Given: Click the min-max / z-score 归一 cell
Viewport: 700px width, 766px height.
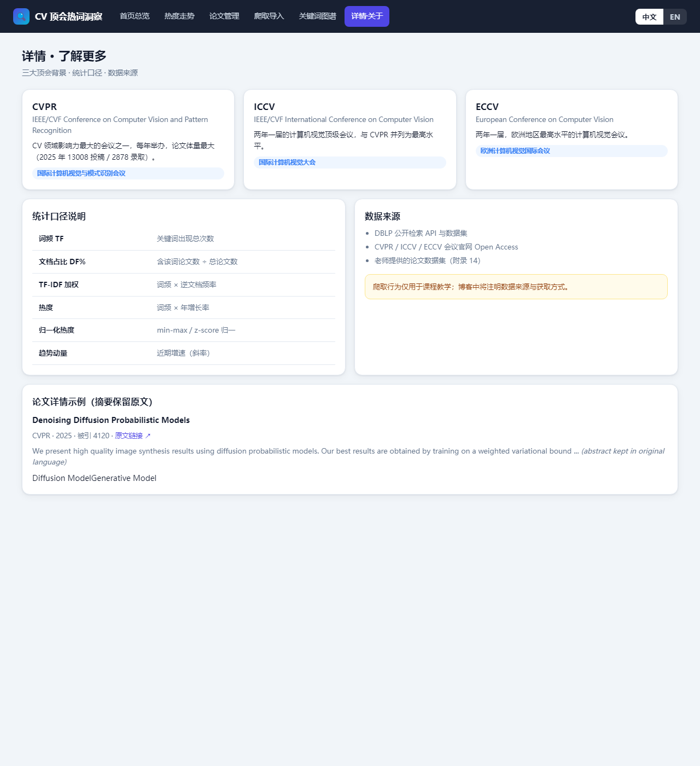Looking at the screenshot, I should (x=196, y=330).
